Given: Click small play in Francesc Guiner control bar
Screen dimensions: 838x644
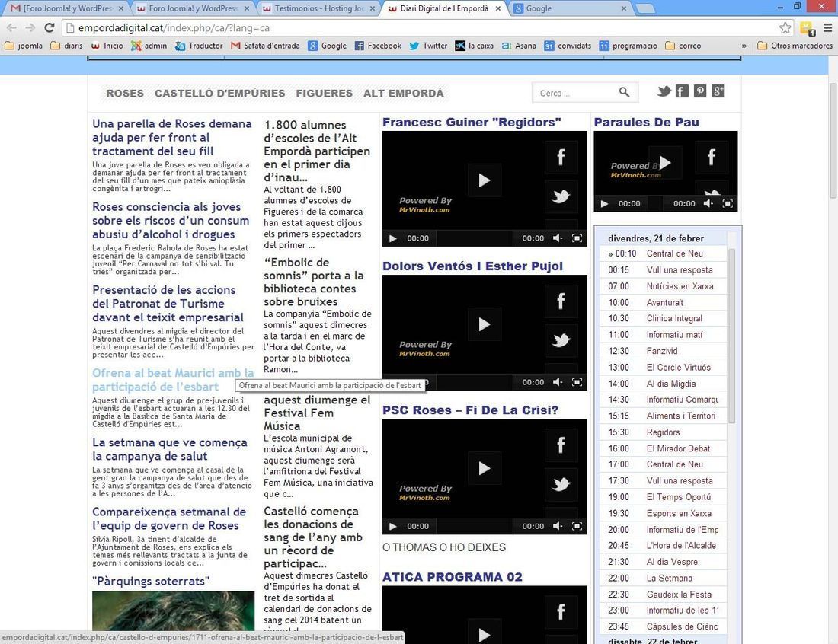Looking at the screenshot, I should (x=393, y=238).
